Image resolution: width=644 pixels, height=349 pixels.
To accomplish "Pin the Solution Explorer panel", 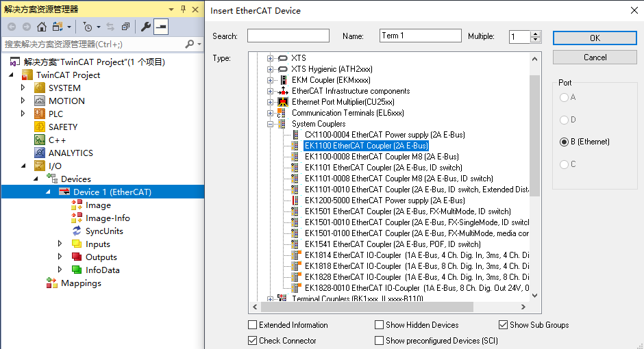I will (x=183, y=9).
